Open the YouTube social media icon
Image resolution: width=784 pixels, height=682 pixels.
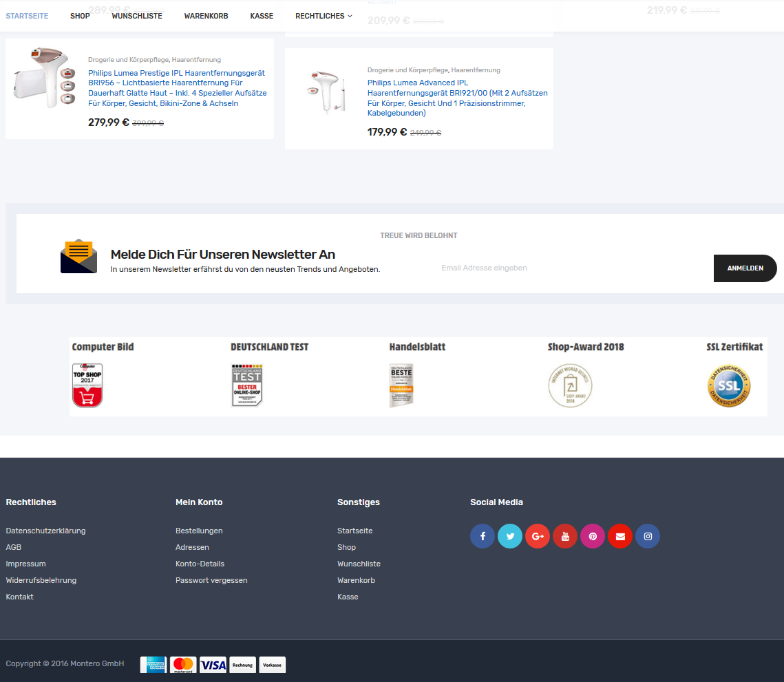(x=565, y=536)
